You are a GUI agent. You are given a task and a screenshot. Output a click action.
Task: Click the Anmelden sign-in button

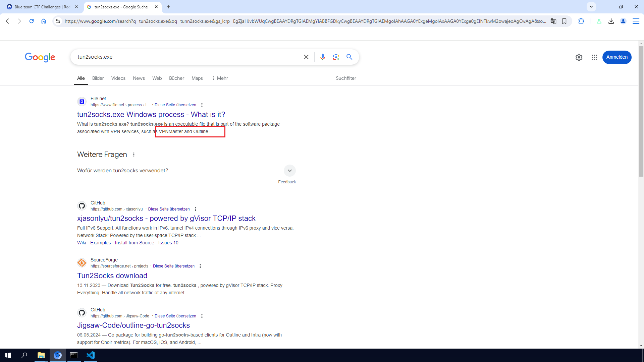point(616,57)
